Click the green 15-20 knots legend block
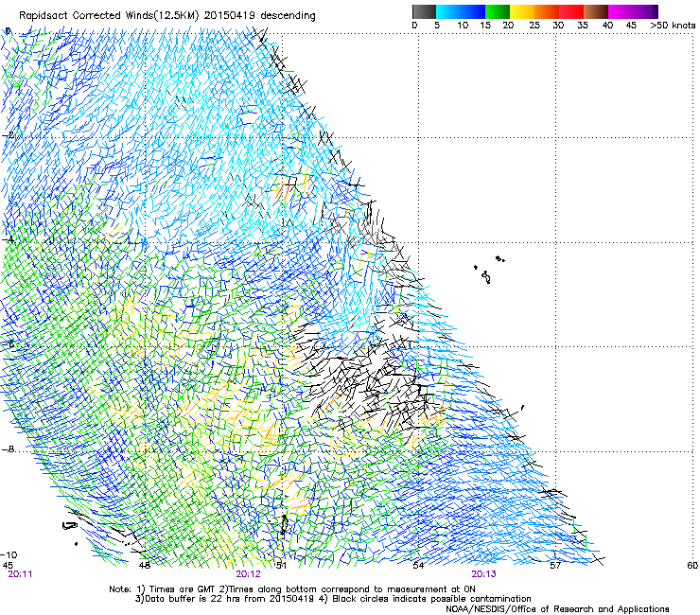The width and height of the screenshot is (700, 615). pos(498,11)
